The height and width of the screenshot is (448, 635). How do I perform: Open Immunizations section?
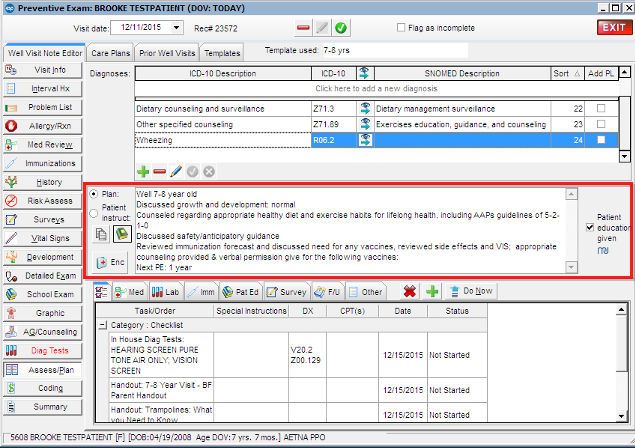(43, 163)
